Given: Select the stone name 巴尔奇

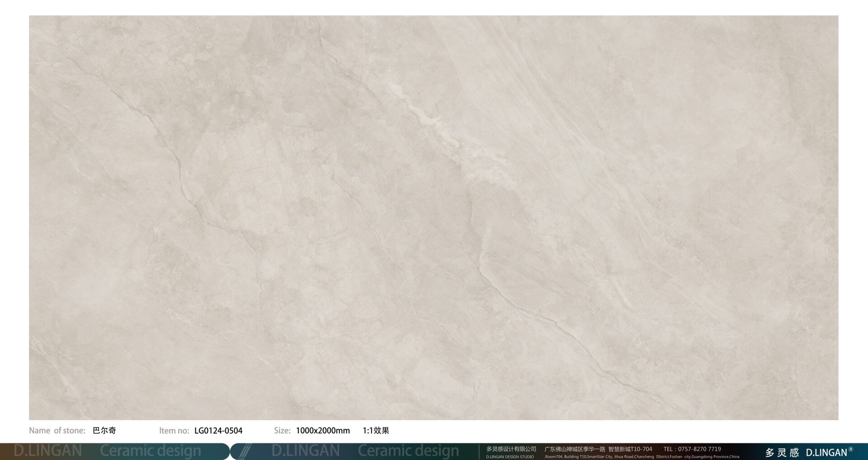Looking at the screenshot, I should pos(104,431).
